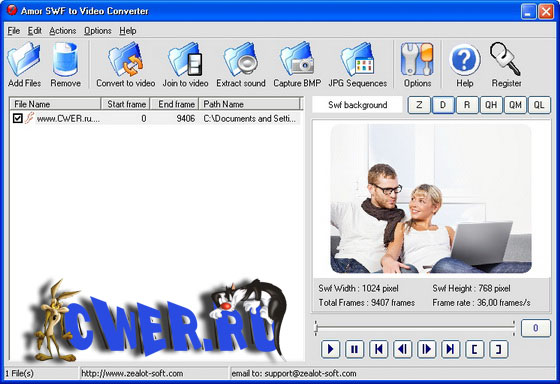
Task: Open the Actions menu
Action: [x=62, y=31]
